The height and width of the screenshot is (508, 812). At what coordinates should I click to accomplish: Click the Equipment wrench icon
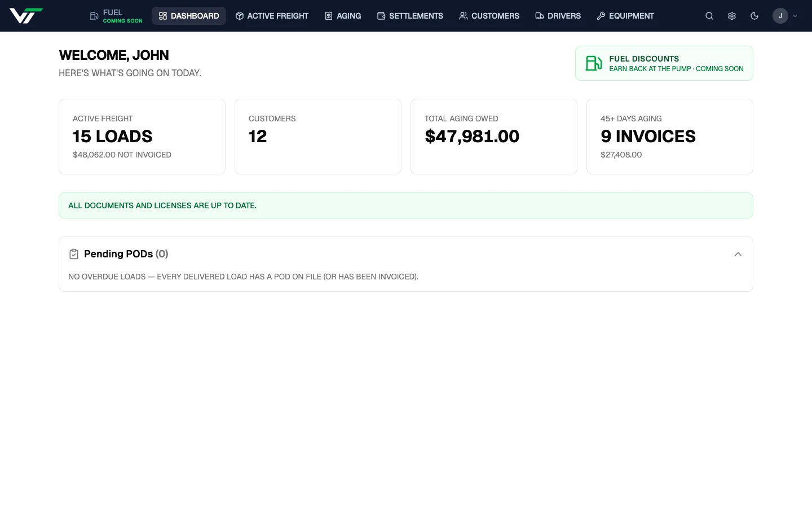[x=601, y=16]
